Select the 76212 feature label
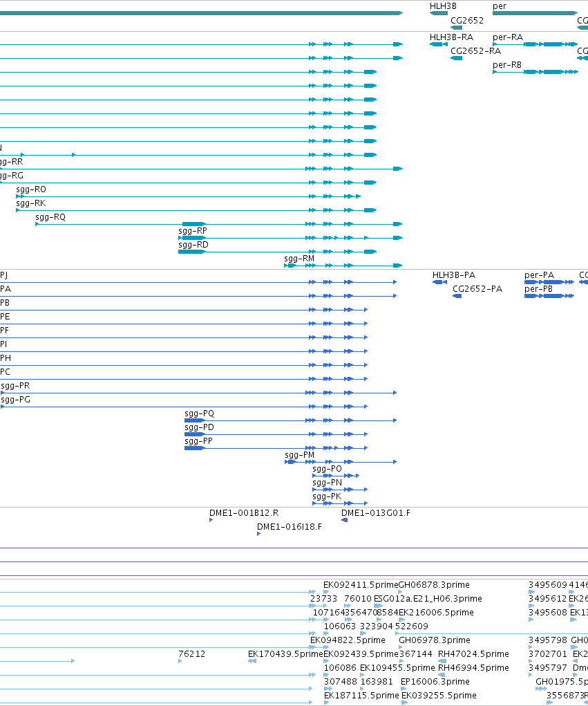588x706 pixels. click(191, 654)
